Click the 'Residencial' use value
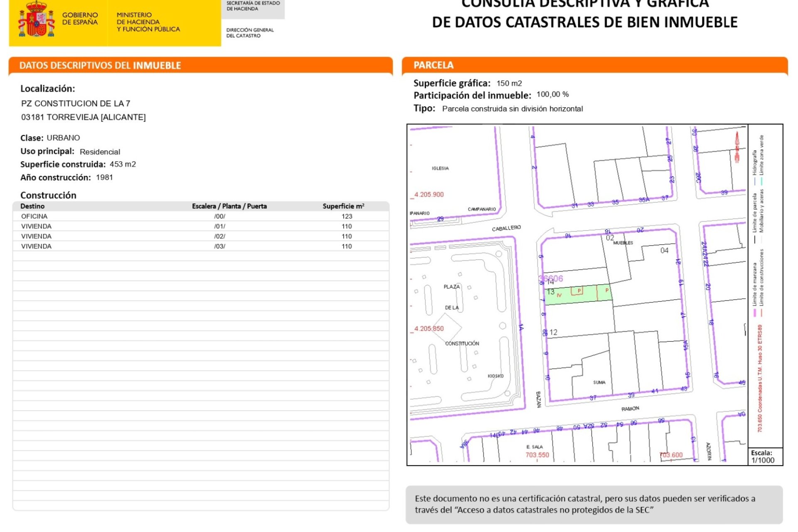Image resolution: width=798 pixels, height=532 pixels. click(100, 152)
